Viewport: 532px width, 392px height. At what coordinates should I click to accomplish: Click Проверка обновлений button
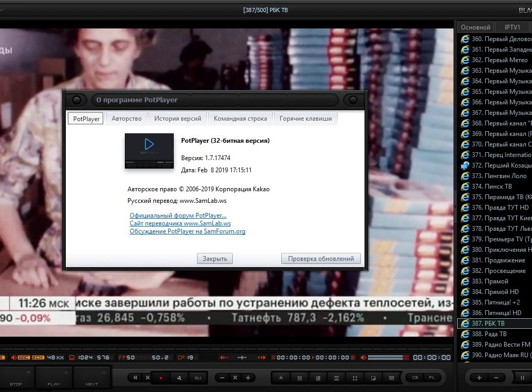pos(321,259)
